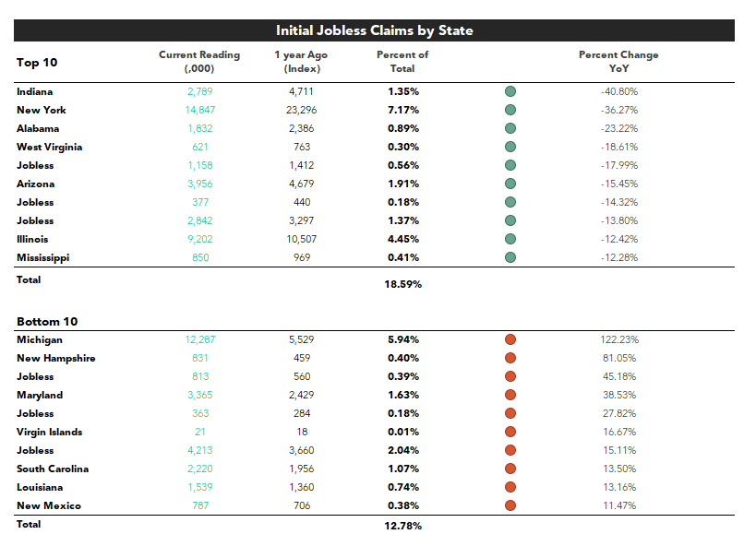Select the 1 year Ago column header

[301, 62]
